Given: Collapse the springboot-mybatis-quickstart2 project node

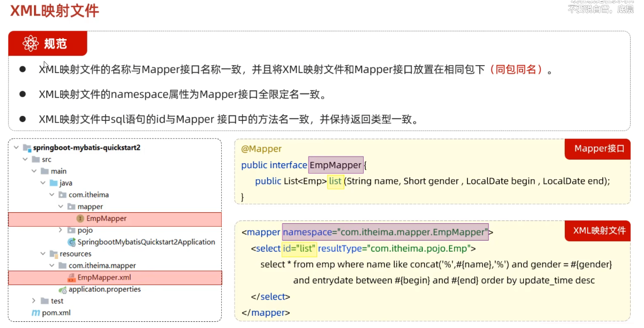Looking at the screenshot, I should tap(16, 148).
